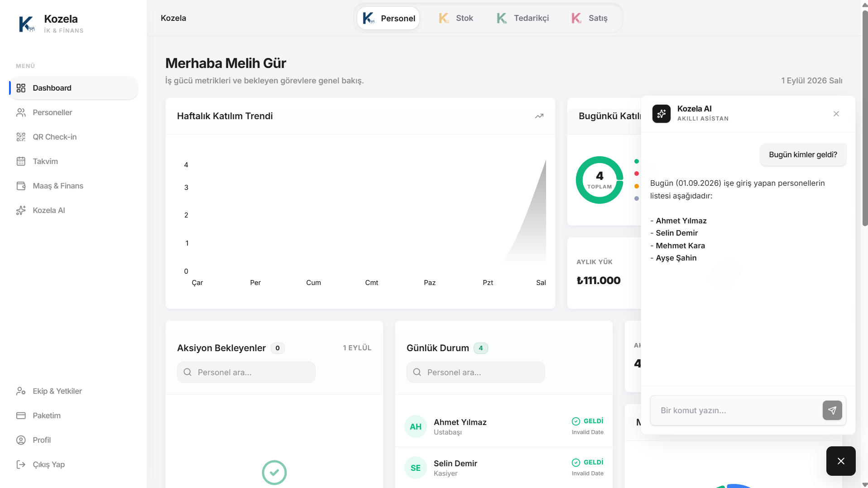Click the send message paper plane button
Screen dimensions: 868x488
[832, 411]
